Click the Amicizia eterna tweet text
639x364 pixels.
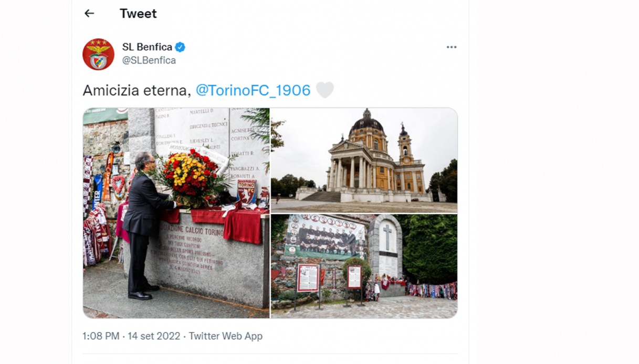137,90
